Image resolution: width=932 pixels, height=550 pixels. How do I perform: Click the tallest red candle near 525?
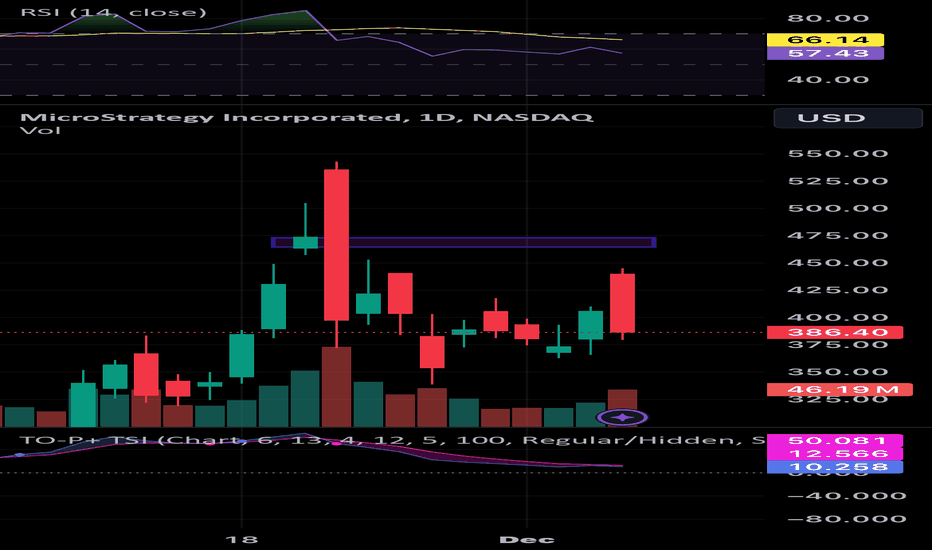tap(336, 245)
